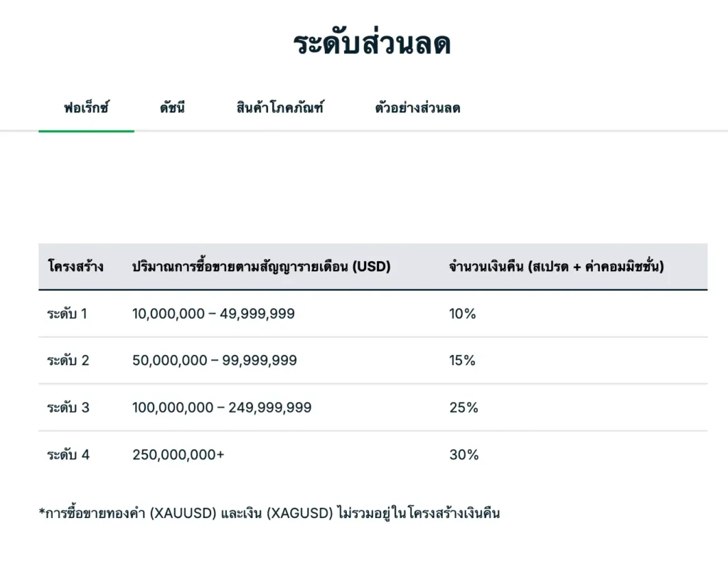Select the ฟอเร็กซ์ tab
Image resolution: width=728 pixels, height=577 pixels.
pos(86,109)
